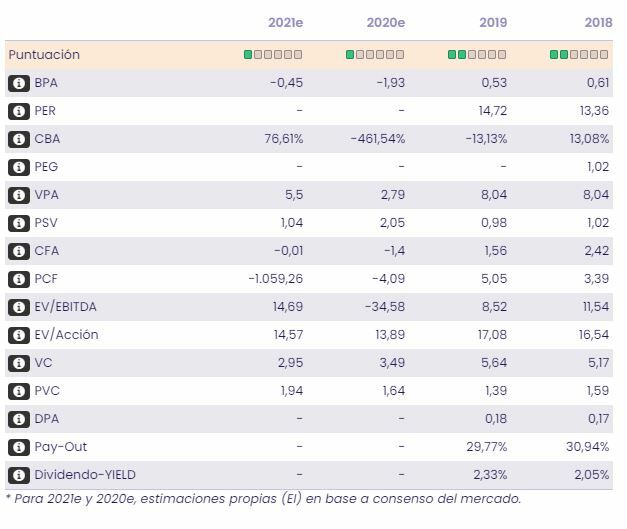Select the 2020e column header
The width and height of the screenshot is (627, 529).
tap(386, 22)
